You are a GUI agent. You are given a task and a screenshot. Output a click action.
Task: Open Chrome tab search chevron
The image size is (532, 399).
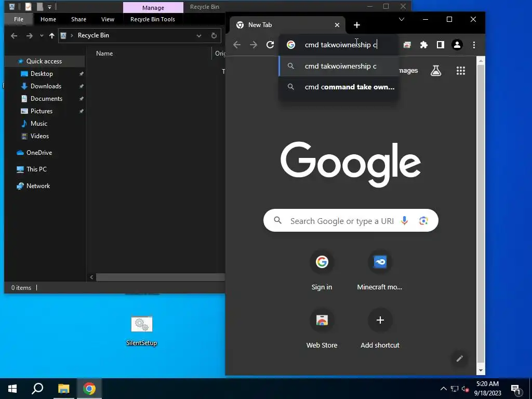[402, 19]
